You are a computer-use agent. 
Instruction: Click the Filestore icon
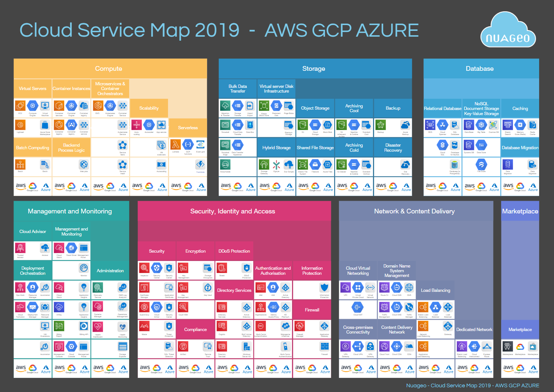click(315, 164)
